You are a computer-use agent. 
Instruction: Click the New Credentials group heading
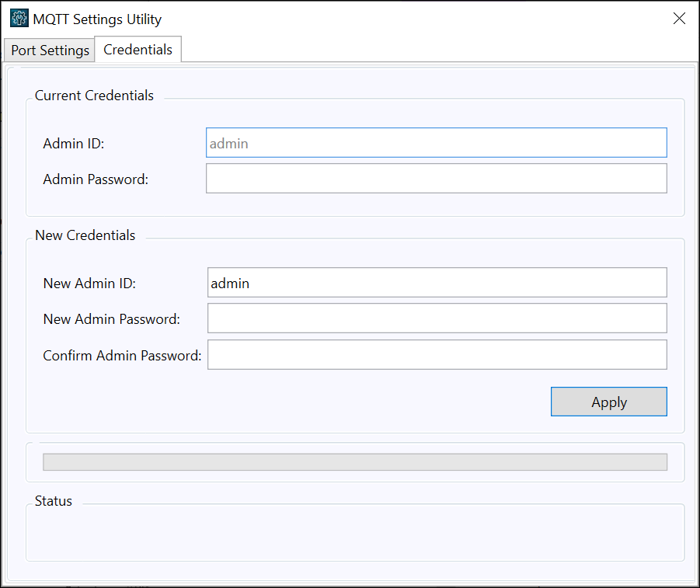tap(85, 235)
